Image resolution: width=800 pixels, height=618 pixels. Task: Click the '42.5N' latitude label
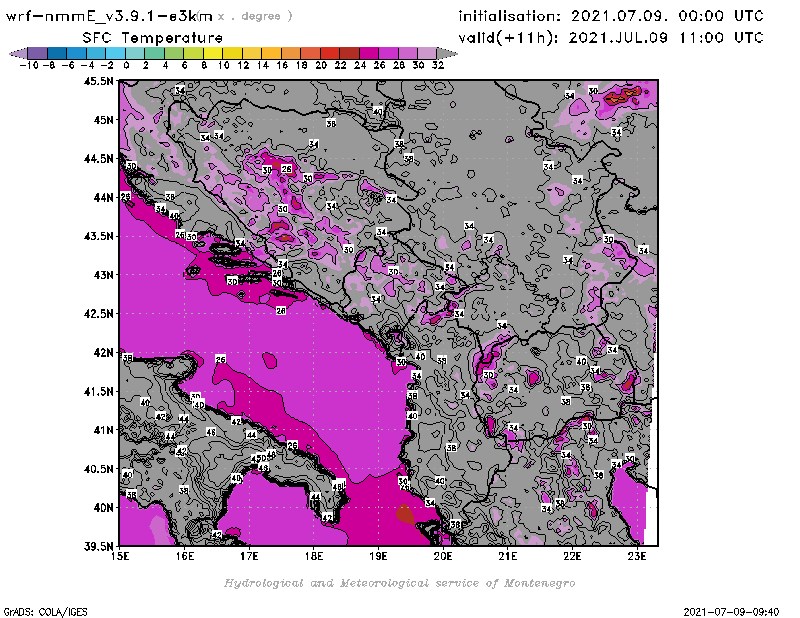pos(98,314)
